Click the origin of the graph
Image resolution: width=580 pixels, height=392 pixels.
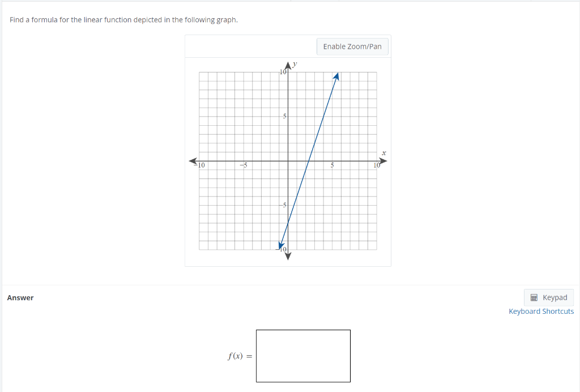pyautogui.click(x=288, y=161)
